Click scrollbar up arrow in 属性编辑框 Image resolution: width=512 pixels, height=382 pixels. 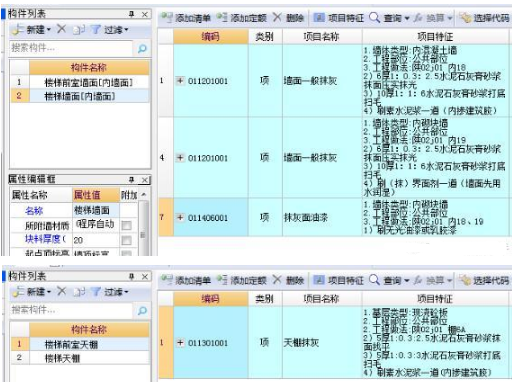pos(144,194)
